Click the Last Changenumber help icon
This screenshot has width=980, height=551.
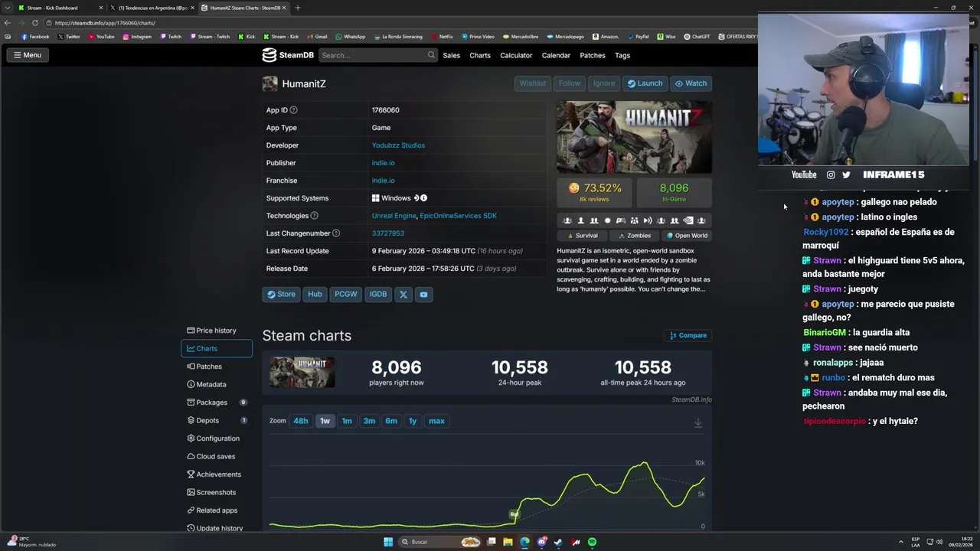[335, 233]
